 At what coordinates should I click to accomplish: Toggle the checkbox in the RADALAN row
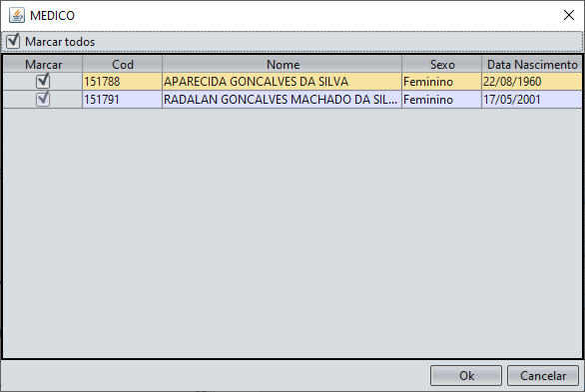click(x=43, y=99)
